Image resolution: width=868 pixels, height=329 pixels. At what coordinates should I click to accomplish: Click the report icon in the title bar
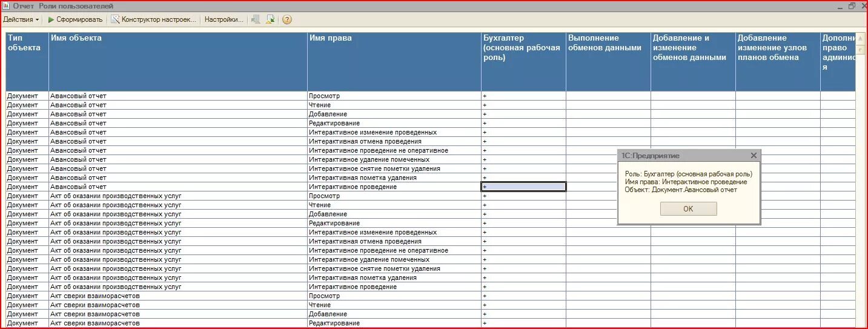pyautogui.click(x=6, y=5)
